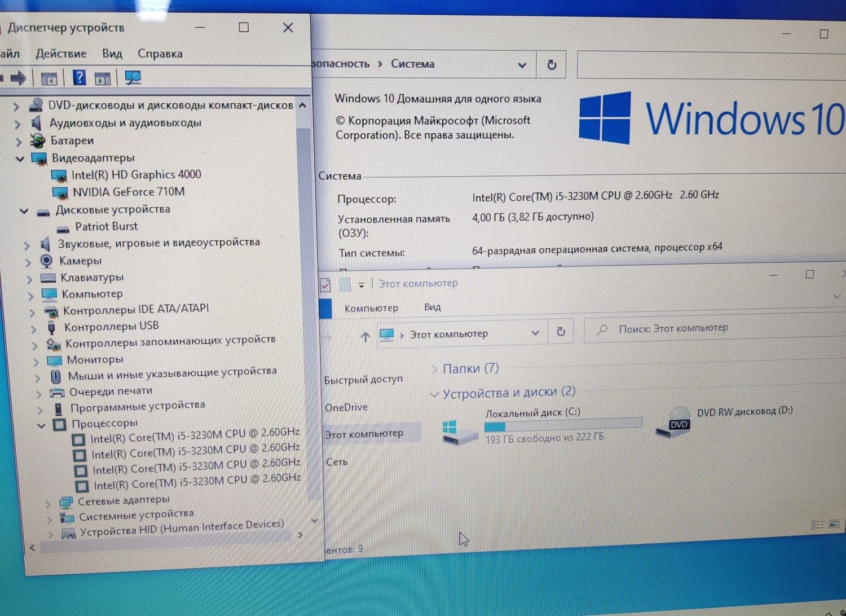Click Этот компьютер breadcrumb in Explorer

[448, 334]
